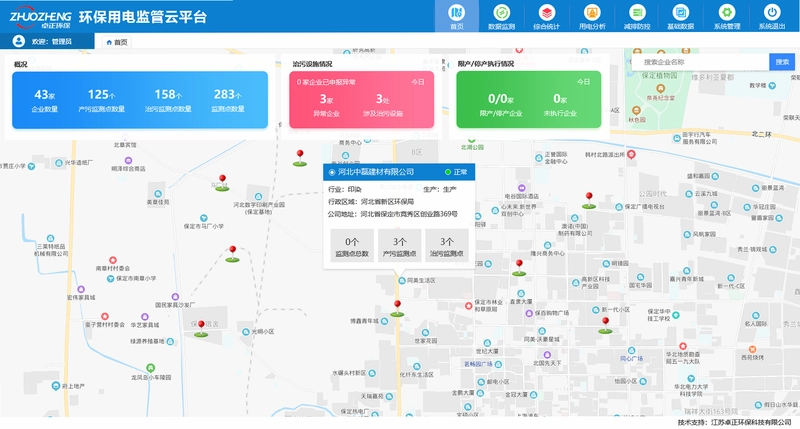Focus the 搜索企业名称 search input field
This screenshot has height=429, width=800.
[700, 62]
